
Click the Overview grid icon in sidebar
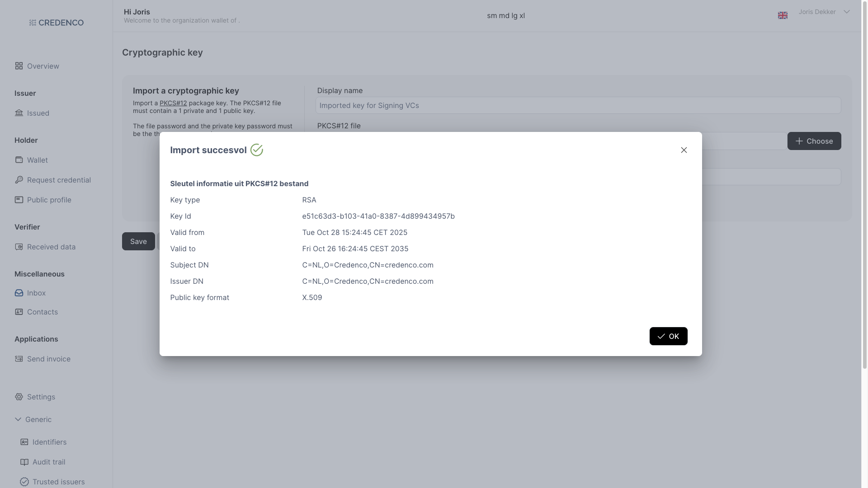point(19,66)
